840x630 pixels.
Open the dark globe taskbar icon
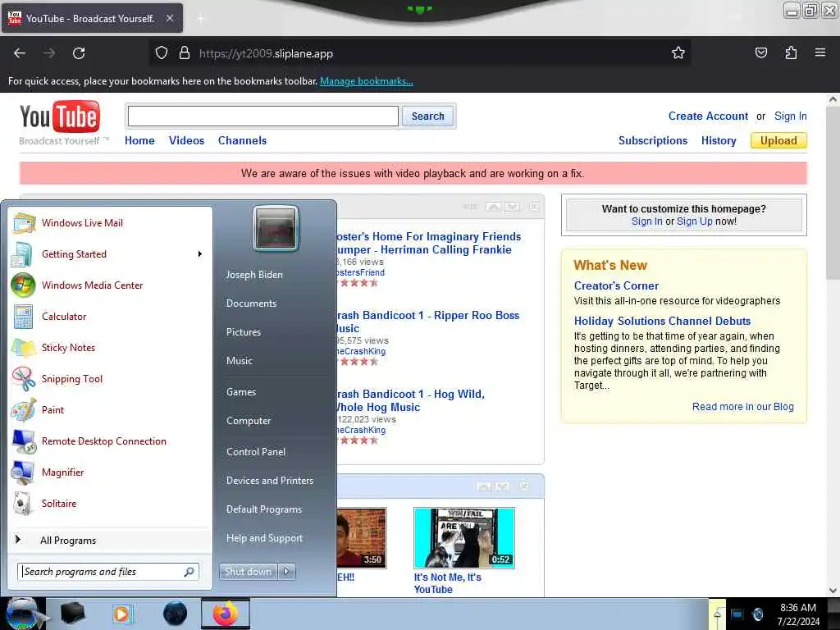point(175,614)
